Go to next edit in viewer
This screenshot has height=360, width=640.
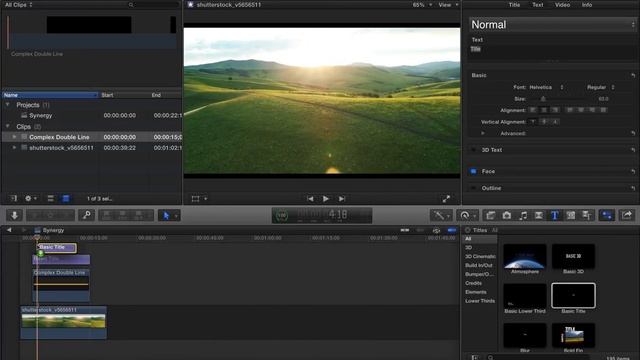(x=342, y=199)
